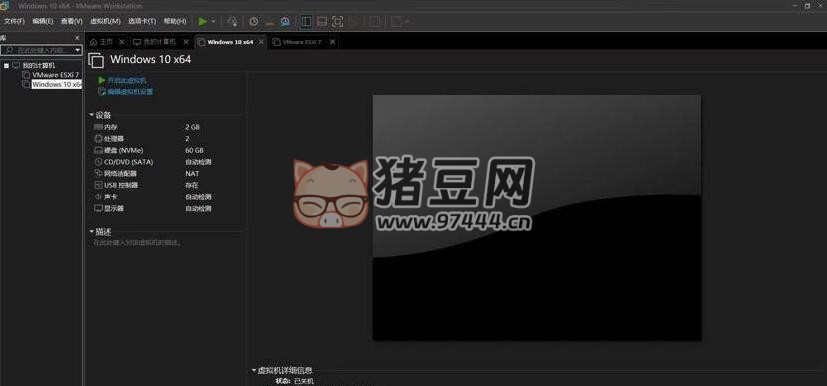Collapse the 设备 section
Screen dimensions: 827x386
click(92, 115)
